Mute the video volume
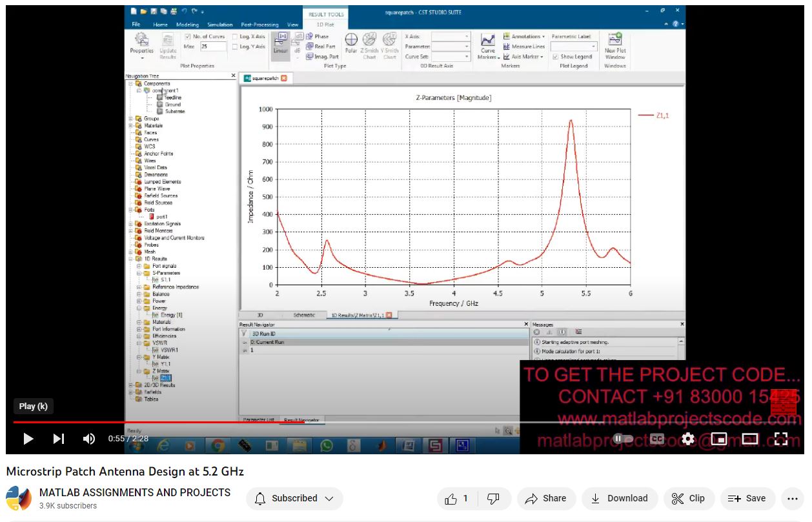 click(89, 439)
